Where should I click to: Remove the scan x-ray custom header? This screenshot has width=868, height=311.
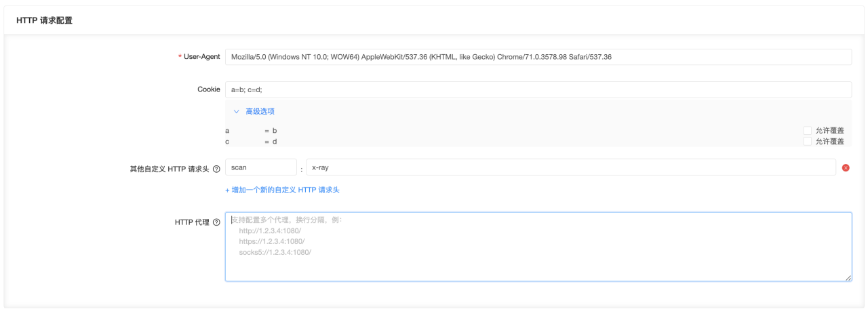(x=846, y=167)
